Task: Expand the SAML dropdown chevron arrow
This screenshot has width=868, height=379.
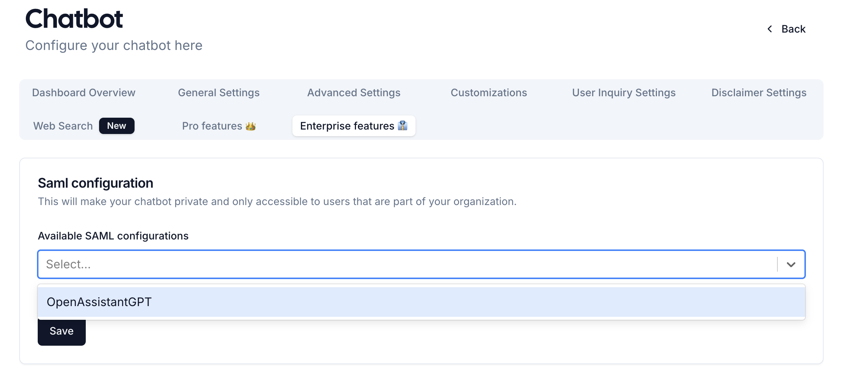Action: tap(791, 264)
